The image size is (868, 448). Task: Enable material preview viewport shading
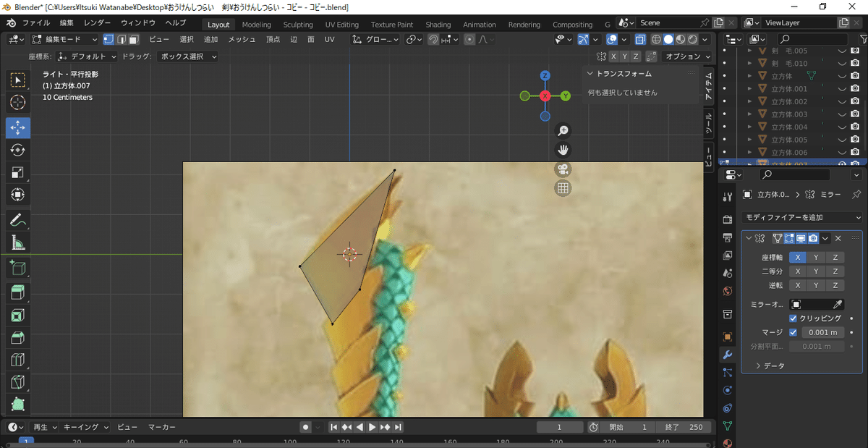[x=681, y=39]
